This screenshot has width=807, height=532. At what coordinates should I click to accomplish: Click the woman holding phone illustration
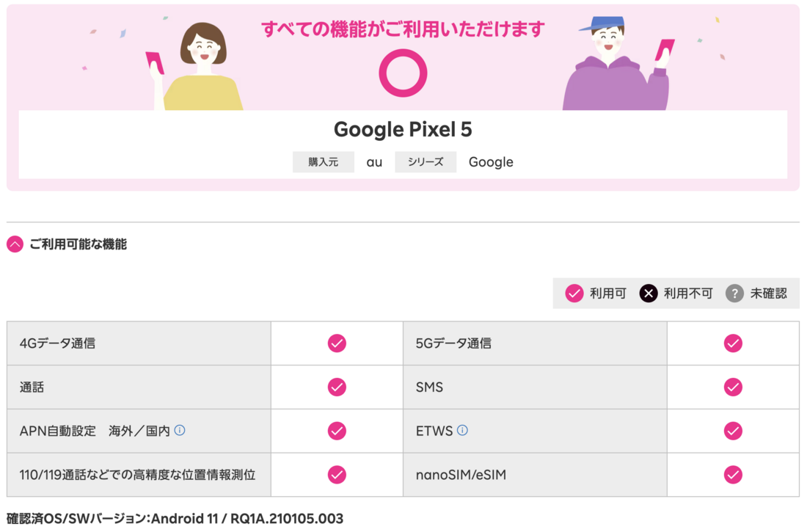click(196, 66)
